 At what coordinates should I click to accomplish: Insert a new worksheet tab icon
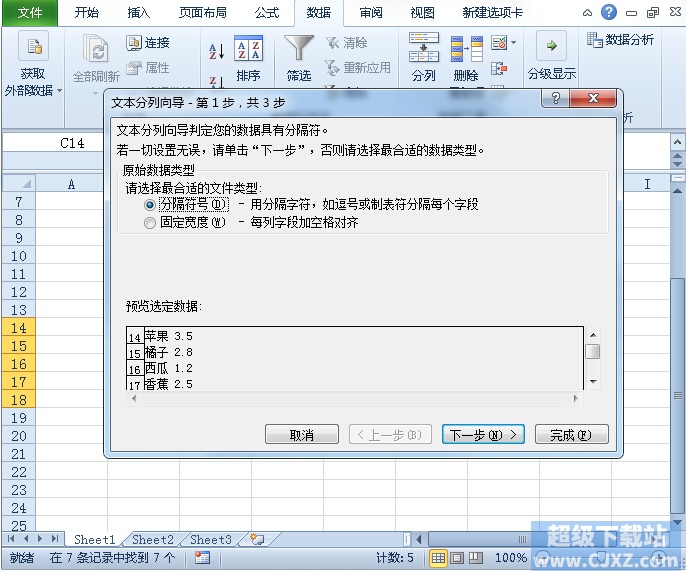[x=257, y=539]
